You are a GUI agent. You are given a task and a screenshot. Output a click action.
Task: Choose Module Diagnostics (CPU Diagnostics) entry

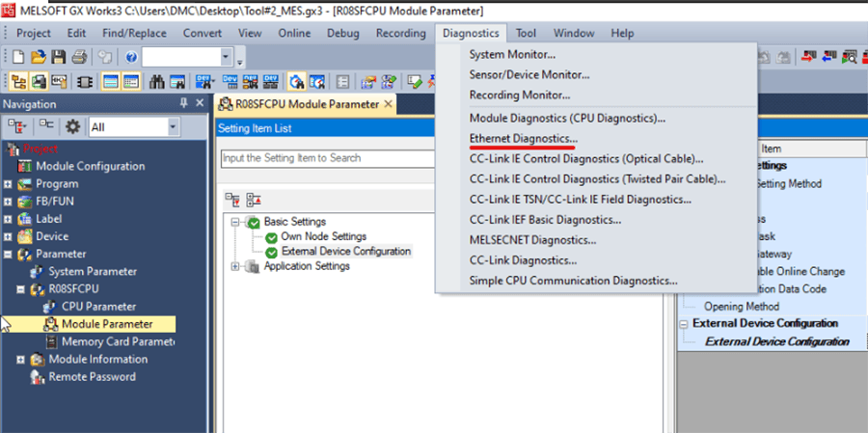pyautogui.click(x=567, y=118)
